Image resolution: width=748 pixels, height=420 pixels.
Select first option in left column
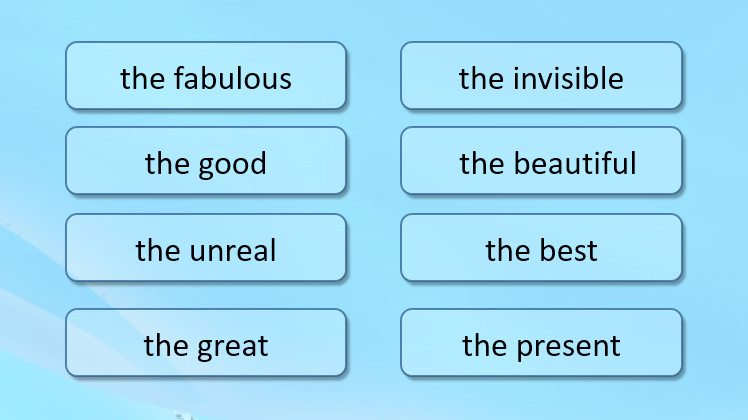[x=206, y=76]
